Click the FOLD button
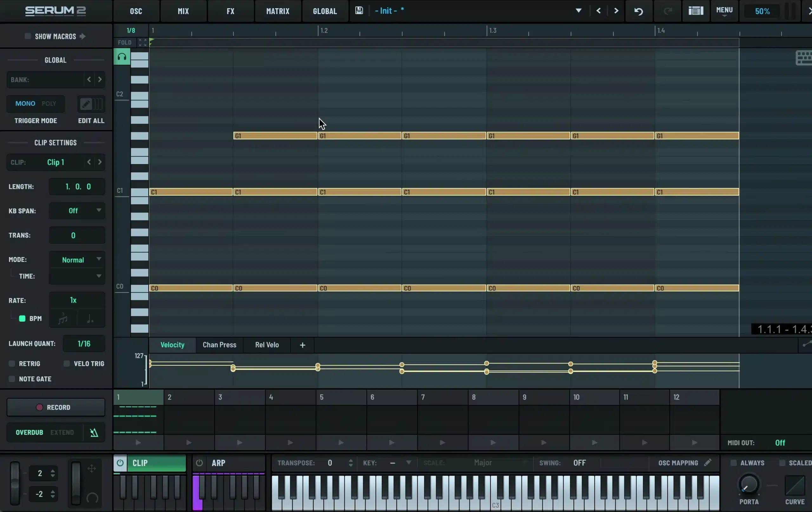Screen dimensions: 812x512 point(124,42)
